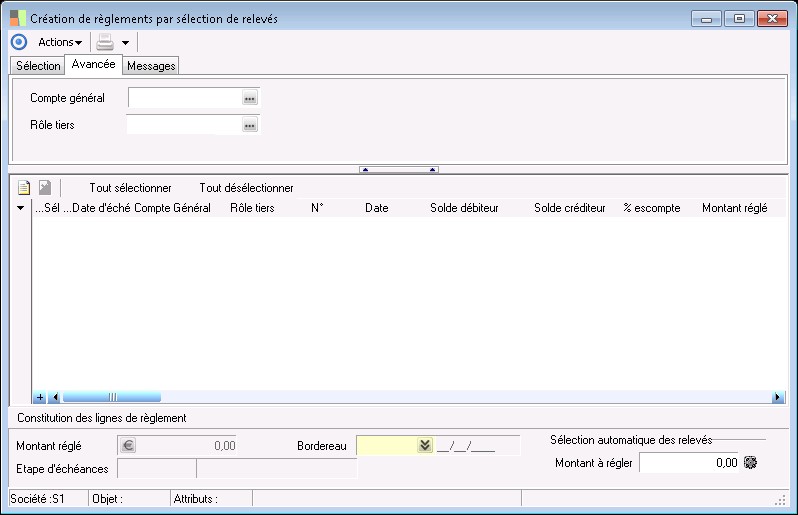Image resolution: width=798 pixels, height=515 pixels.
Task: Click the Montant réglé column header
Action: tap(734, 208)
